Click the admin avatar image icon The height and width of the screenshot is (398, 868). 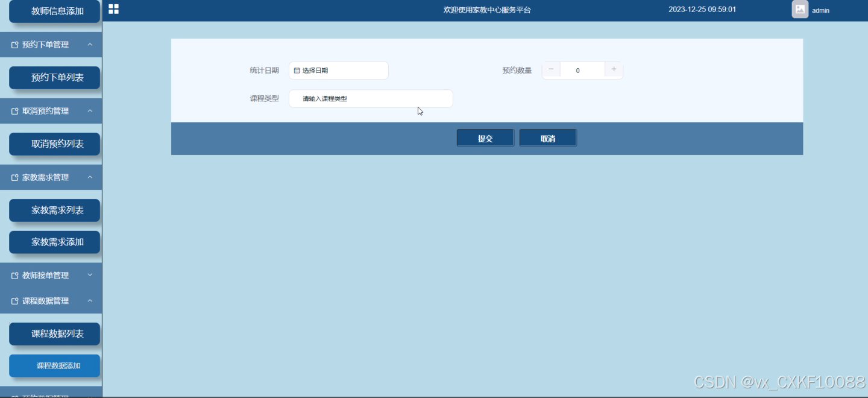[x=800, y=9]
